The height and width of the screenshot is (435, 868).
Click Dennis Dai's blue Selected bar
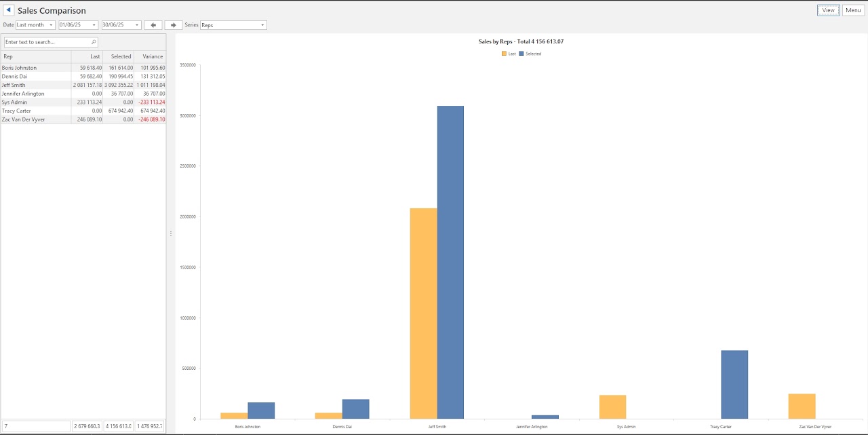(356, 409)
